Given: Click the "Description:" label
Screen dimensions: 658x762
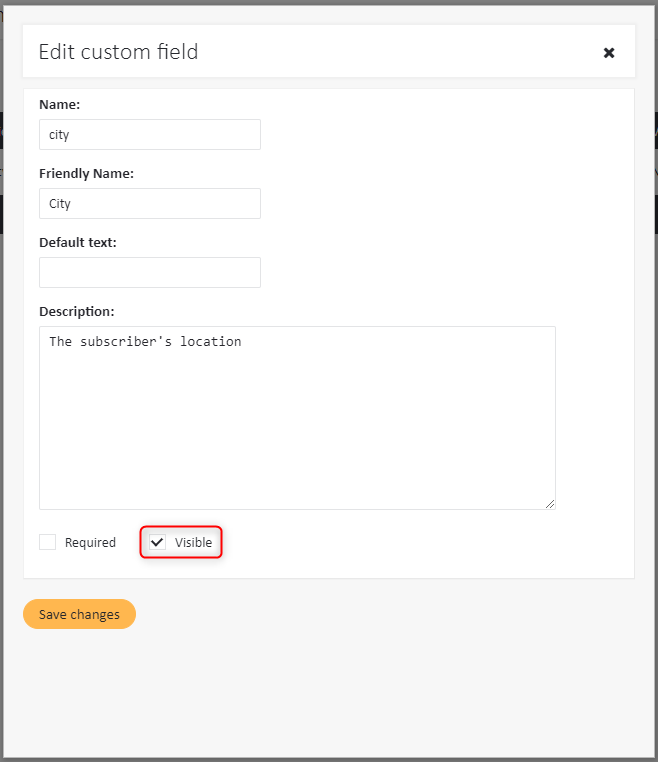Looking at the screenshot, I should (x=77, y=312).
